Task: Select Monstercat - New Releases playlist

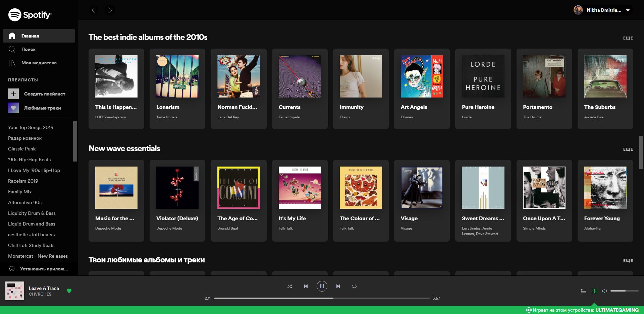Action: click(x=38, y=256)
